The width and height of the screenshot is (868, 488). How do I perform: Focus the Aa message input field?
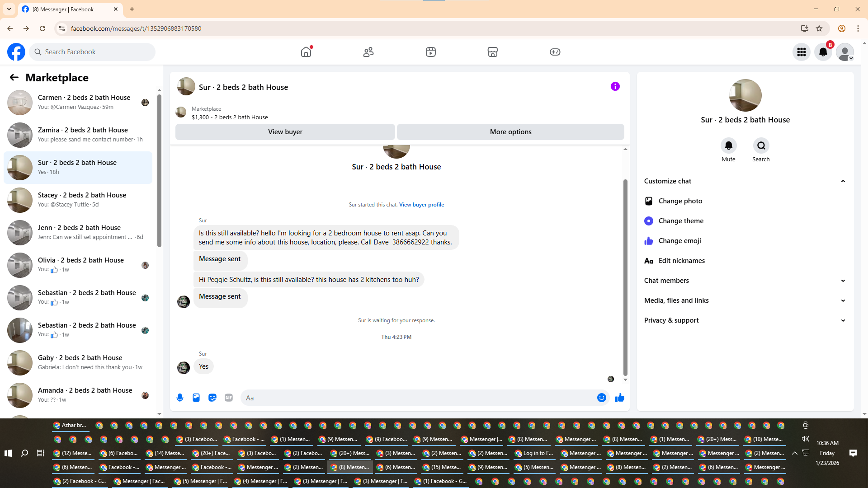418,398
